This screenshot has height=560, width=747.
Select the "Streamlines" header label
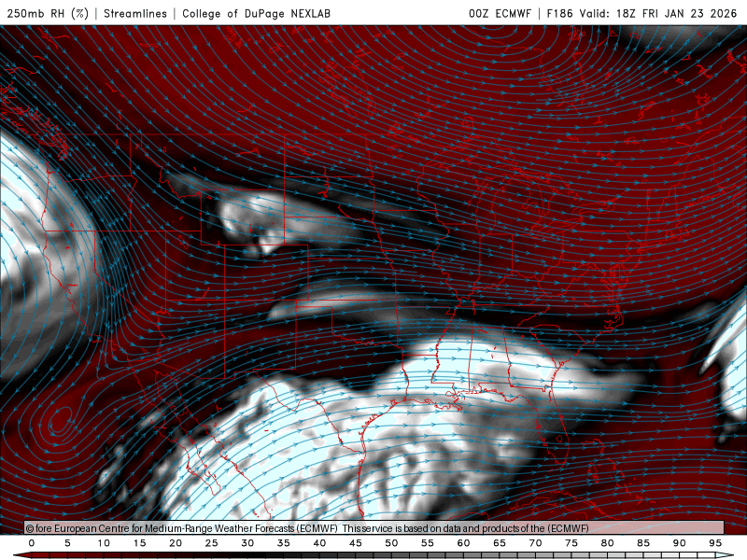[135, 13]
